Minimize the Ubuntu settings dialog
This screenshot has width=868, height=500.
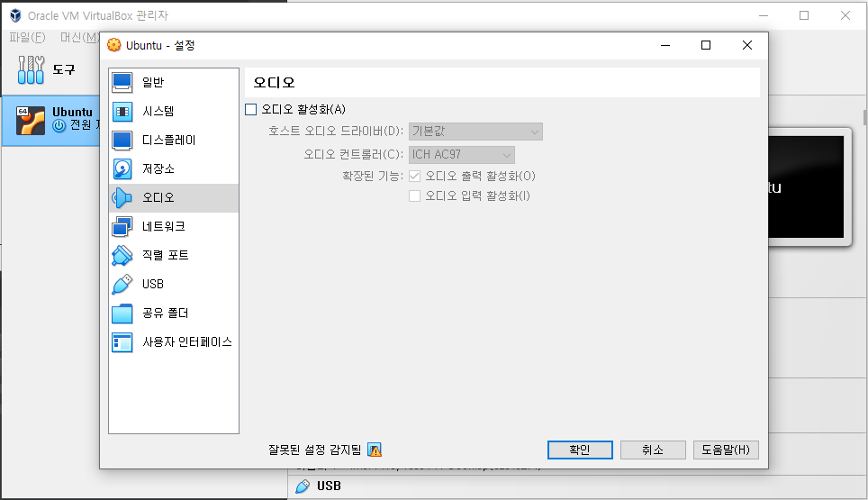[x=665, y=45]
